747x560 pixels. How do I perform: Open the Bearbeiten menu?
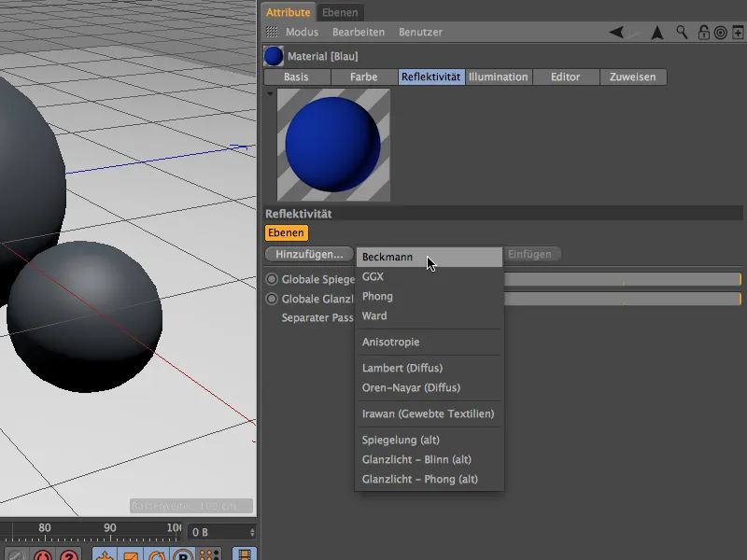pyautogui.click(x=359, y=32)
